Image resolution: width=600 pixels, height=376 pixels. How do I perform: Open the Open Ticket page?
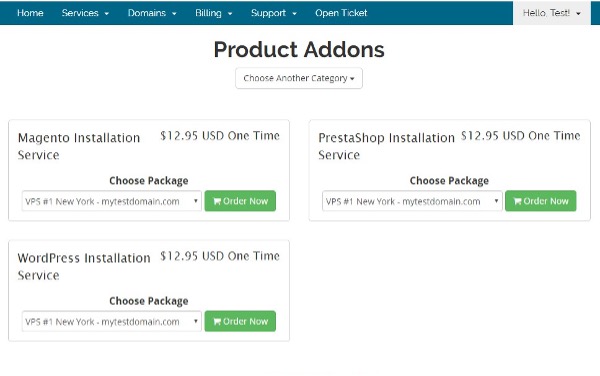pos(341,13)
